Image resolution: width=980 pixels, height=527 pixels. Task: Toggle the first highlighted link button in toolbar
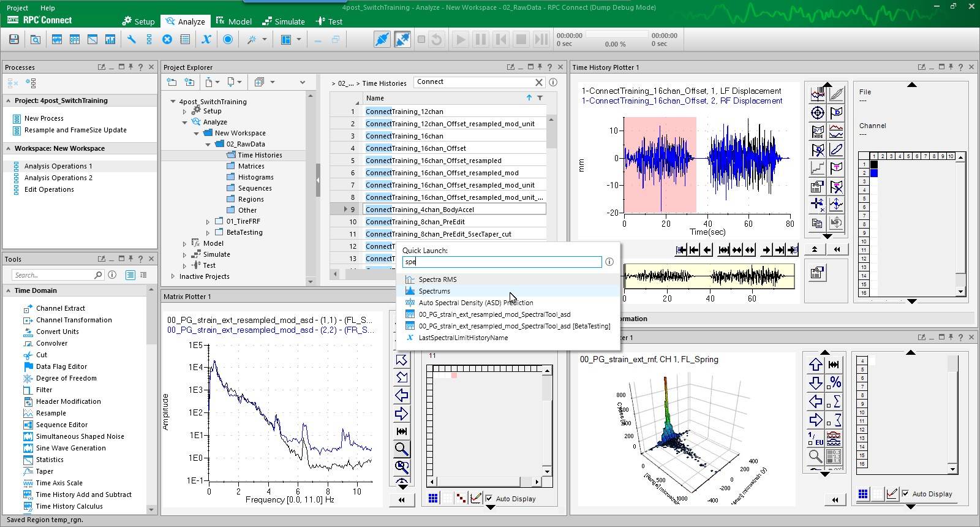(x=382, y=40)
